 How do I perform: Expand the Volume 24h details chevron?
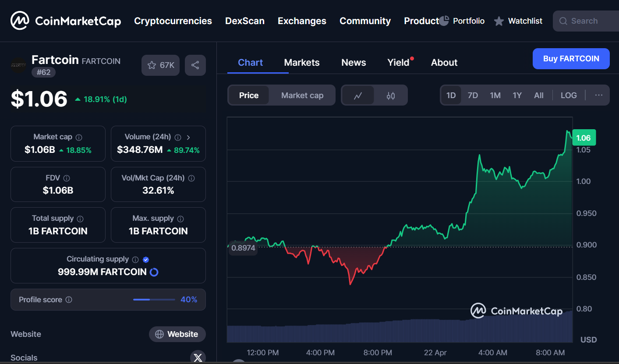pos(188,137)
